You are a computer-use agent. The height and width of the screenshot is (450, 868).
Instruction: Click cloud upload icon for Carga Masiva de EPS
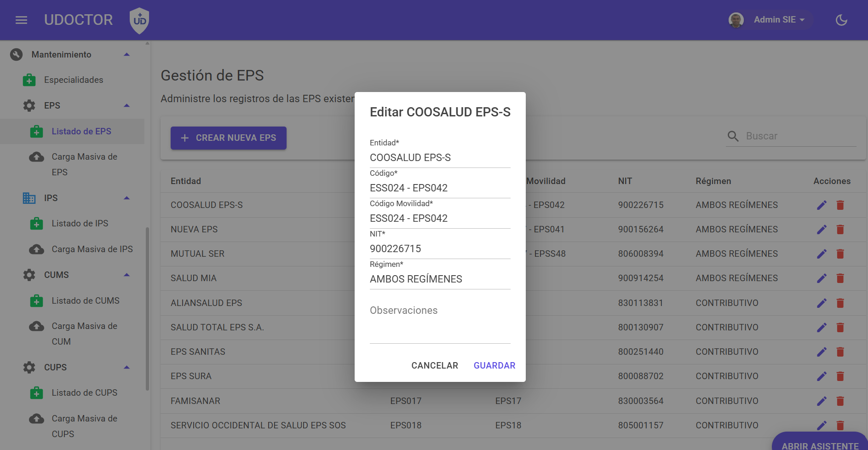(x=36, y=157)
